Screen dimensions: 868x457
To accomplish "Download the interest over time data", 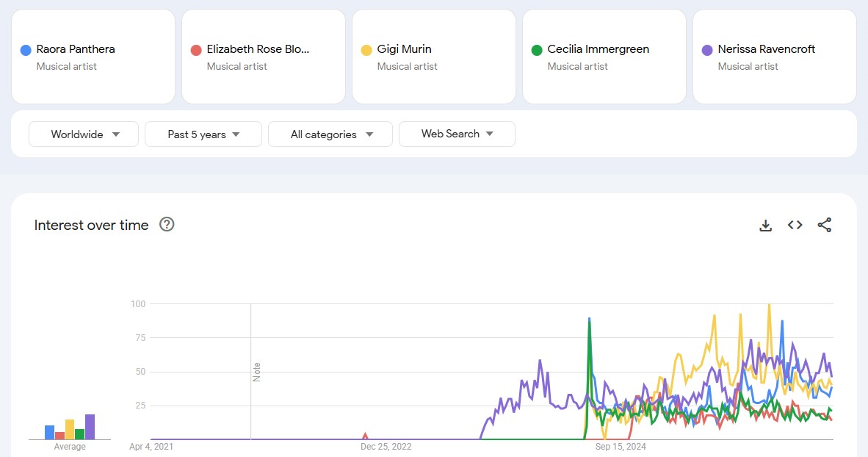I will 766,226.
